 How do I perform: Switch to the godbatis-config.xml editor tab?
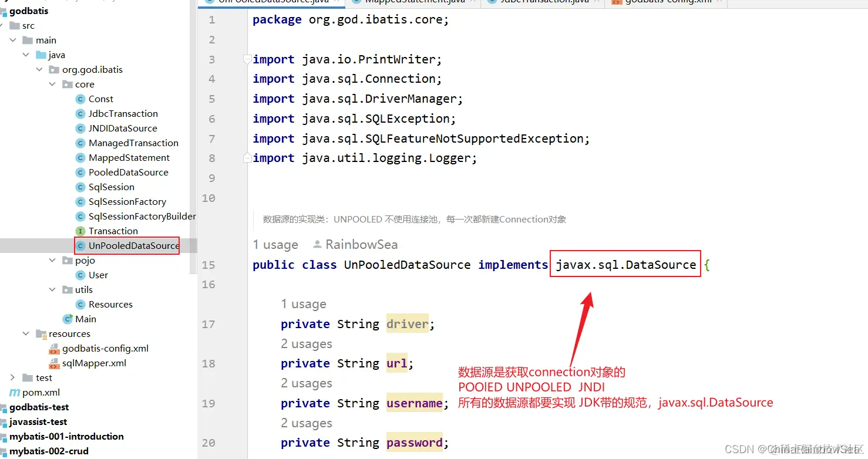(x=665, y=2)
